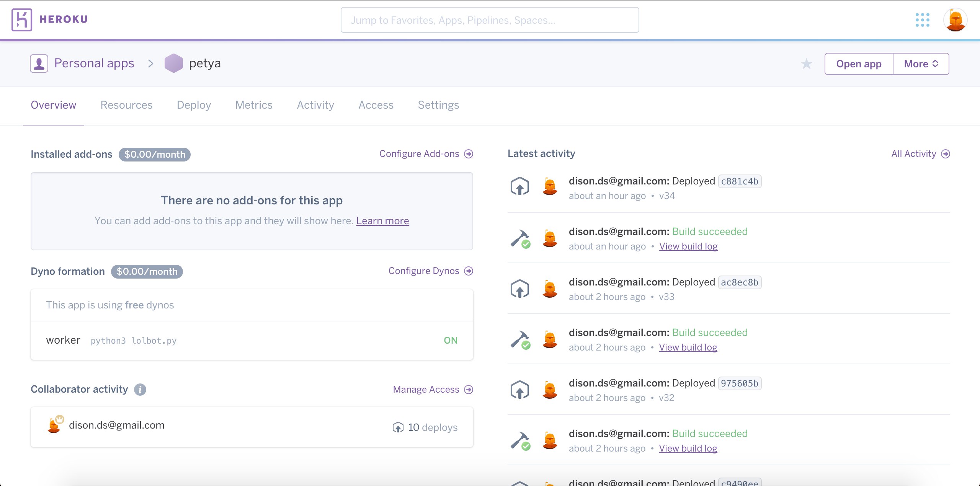
Task: Focus the Jump to Favorites search field
Action: pos(490,20)
